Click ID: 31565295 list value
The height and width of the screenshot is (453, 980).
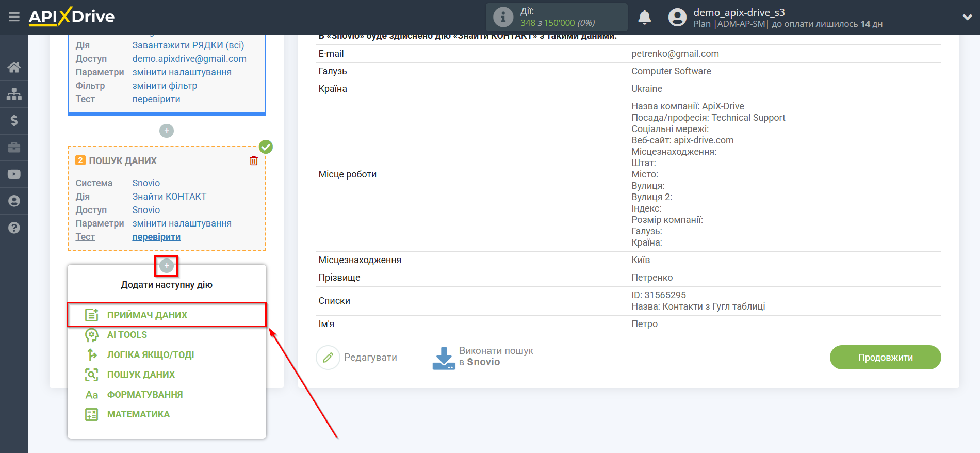659,295
